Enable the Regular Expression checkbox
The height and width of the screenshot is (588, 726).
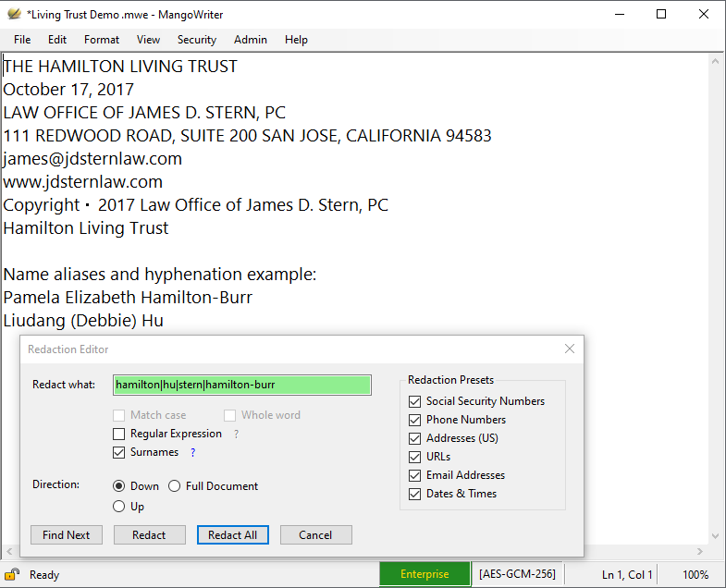tap(119, 434)
